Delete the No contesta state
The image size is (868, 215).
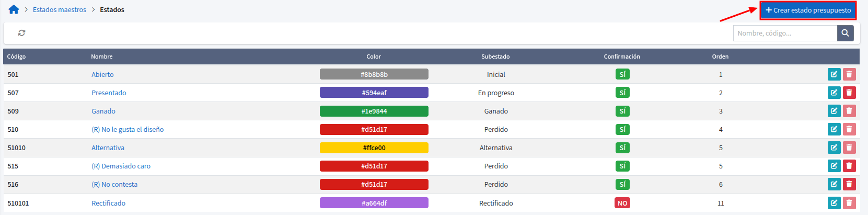[849, 184]
